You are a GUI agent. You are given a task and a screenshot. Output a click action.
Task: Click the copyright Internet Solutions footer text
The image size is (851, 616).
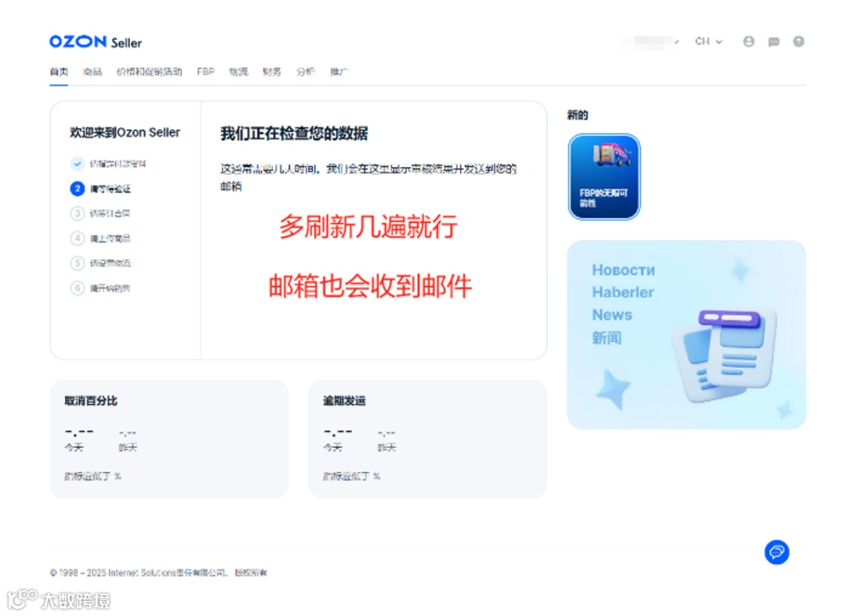pyautogui.click(x=158, y=573)
